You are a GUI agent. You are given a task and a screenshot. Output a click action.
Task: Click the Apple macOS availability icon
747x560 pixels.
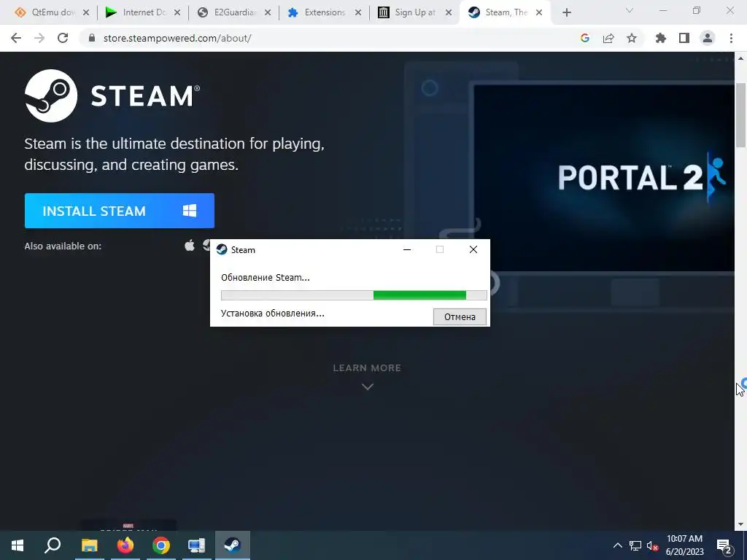click(190, 246)
